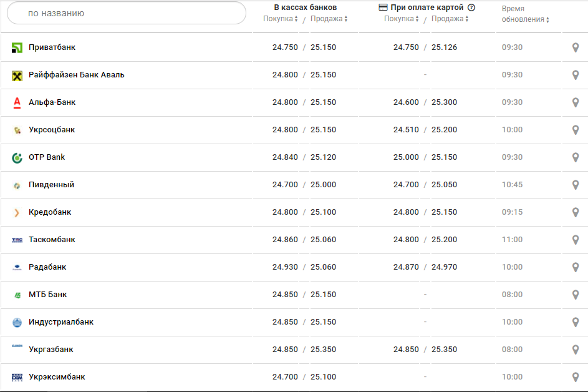The height and width of the screenshot is (392, 588).
Task: Sort by Время обновления column
Action: click(x=525, y=19)
